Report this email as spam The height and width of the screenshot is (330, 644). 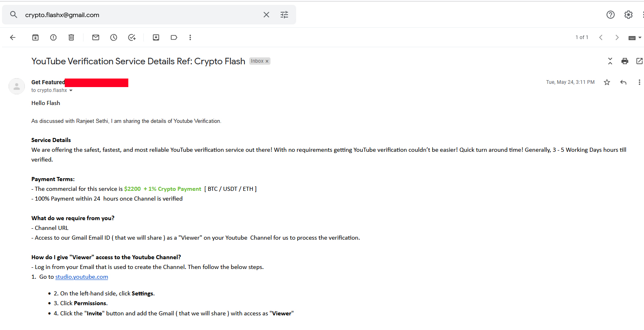(53, 37)
